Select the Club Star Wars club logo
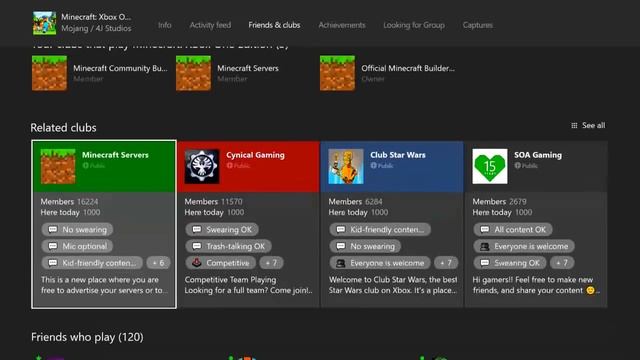The height and width of the screenshot is (360, 640). coord(346,166)
